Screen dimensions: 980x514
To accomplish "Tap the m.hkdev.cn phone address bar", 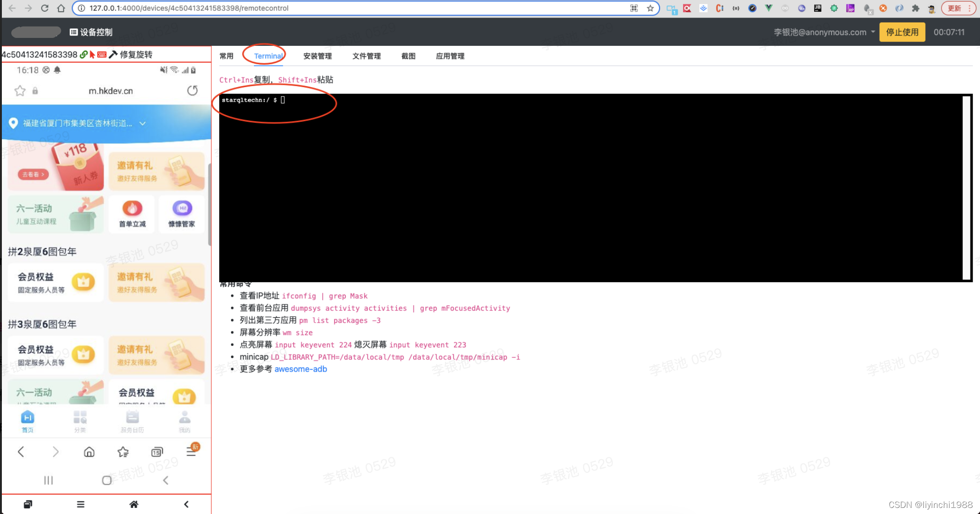I will tap(111, 91).
